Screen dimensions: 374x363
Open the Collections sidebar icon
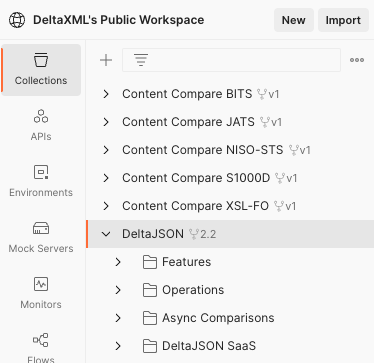[x=41, y=70]
